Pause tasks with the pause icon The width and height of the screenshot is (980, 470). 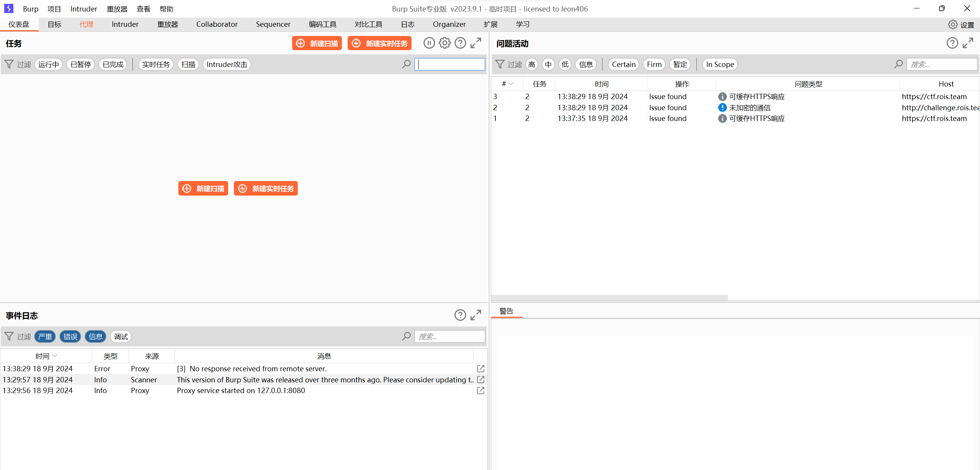pyautogui.click(x=429, y=43)
